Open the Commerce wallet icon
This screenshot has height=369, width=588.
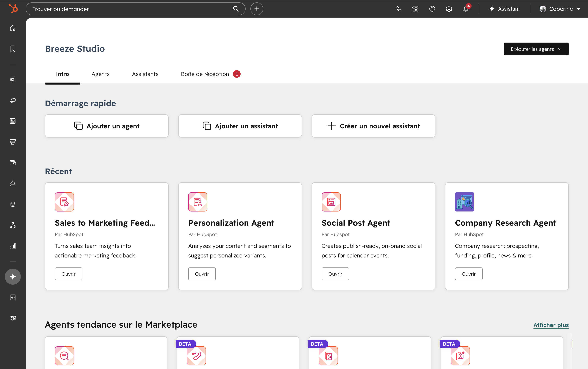click(13, 163)
